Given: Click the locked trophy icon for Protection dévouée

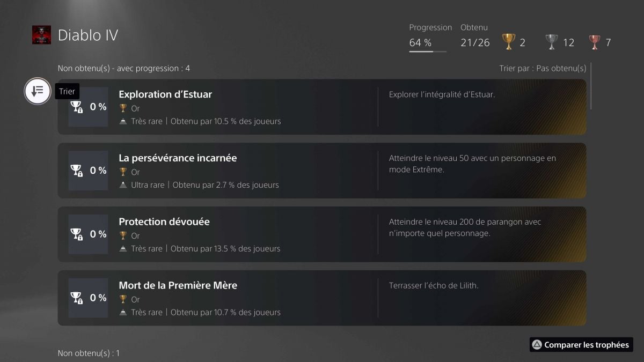Looking at the screenshot, I should pyautogui.click(x=77, y=234).
